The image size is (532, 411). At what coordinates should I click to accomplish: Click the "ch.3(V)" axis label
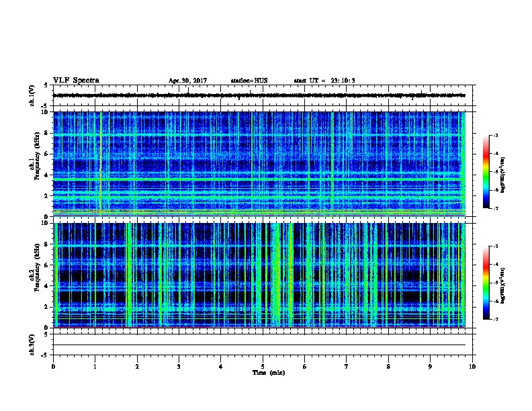point(32,345)
